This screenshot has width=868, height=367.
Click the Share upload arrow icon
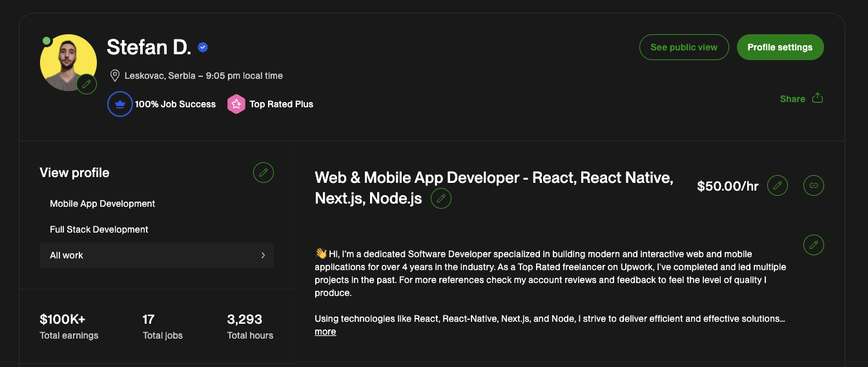[x=817, y=98]
